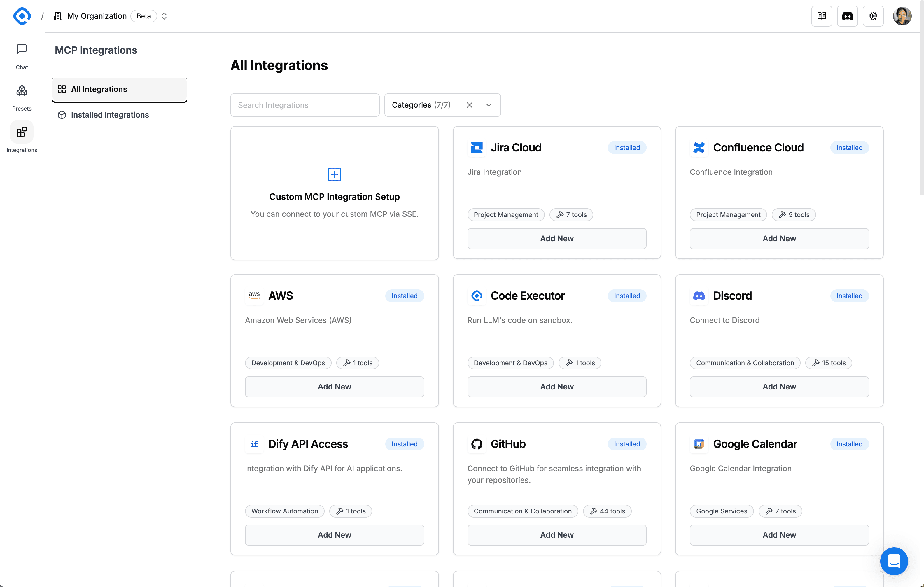Image resolution: width=924 pixels, height=587 pixels.
Task: Clear the Categories filter with X
Action: pos(469,105)
